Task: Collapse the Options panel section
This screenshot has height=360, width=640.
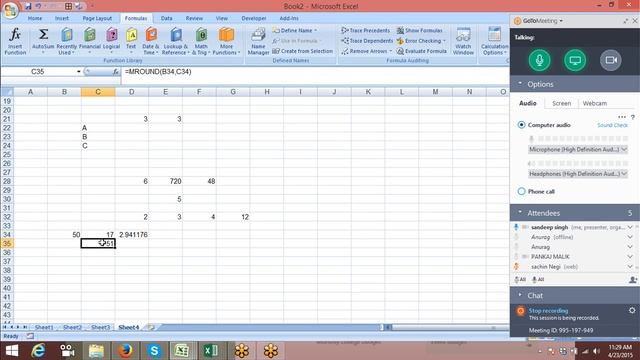Action: [520, 84]
